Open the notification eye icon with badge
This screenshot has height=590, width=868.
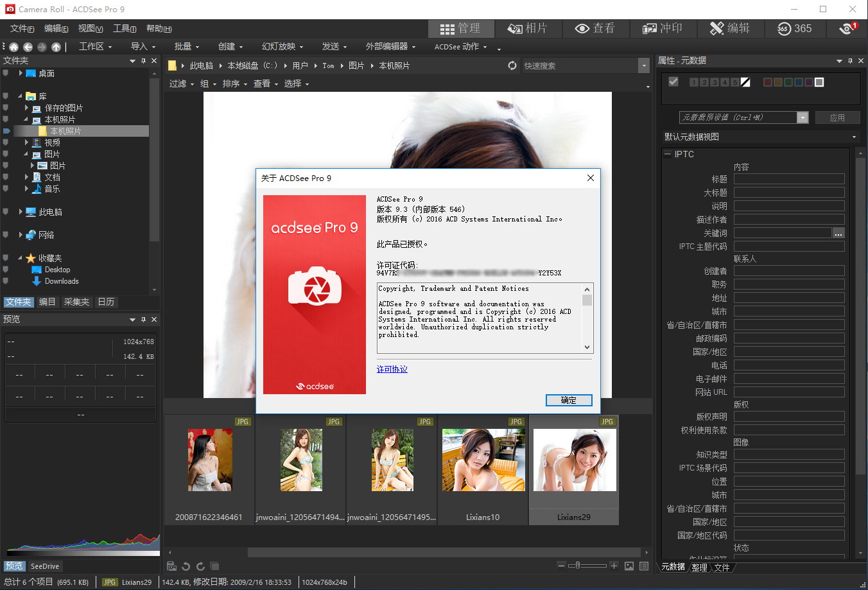847,28
